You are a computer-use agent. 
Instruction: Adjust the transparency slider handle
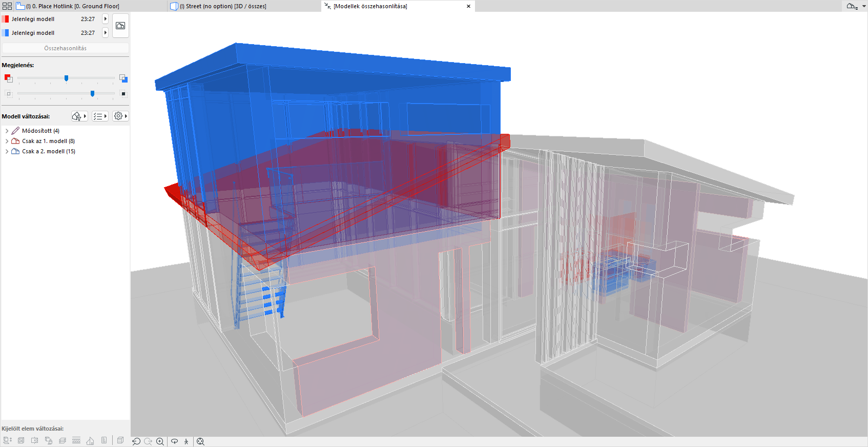point(92,94)
